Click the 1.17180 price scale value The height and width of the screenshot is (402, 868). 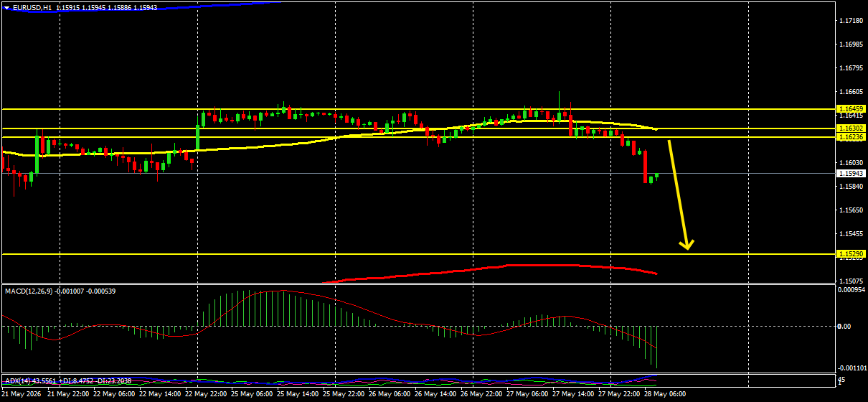click(851, 21)
